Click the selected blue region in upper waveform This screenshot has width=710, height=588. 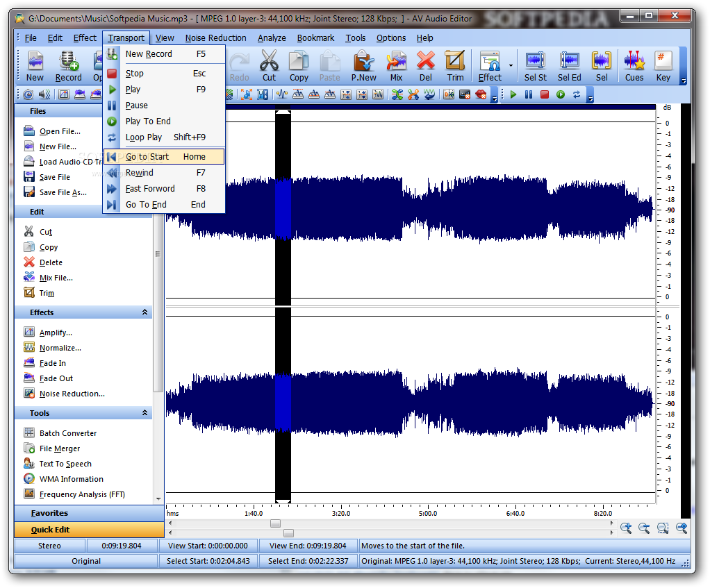click(x=283, y=208)
